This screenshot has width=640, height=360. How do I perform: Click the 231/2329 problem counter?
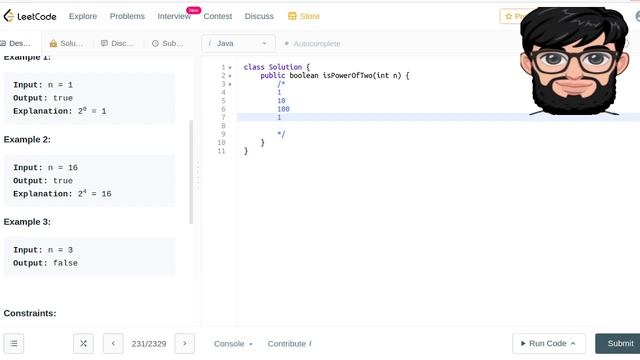[149, 344]
